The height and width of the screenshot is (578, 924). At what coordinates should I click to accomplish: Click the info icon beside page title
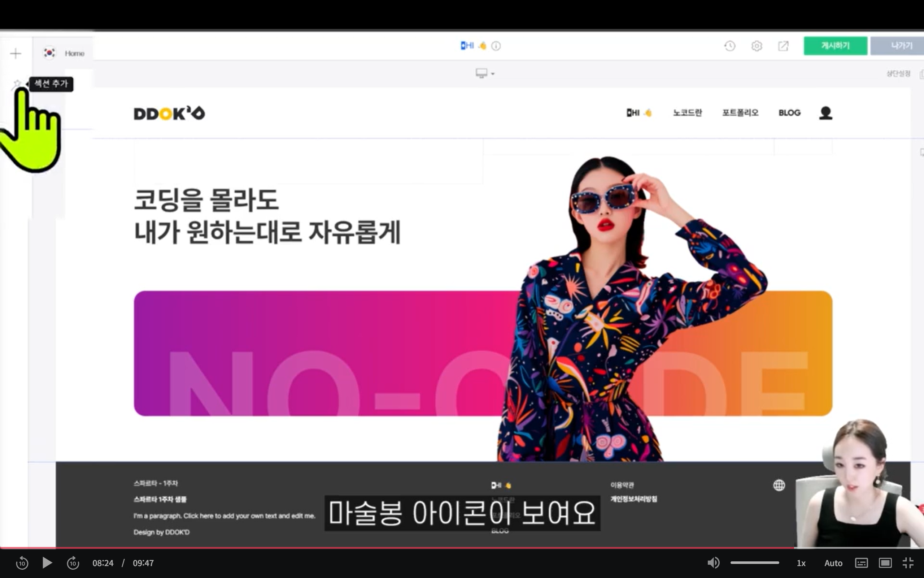pos(496,46)
